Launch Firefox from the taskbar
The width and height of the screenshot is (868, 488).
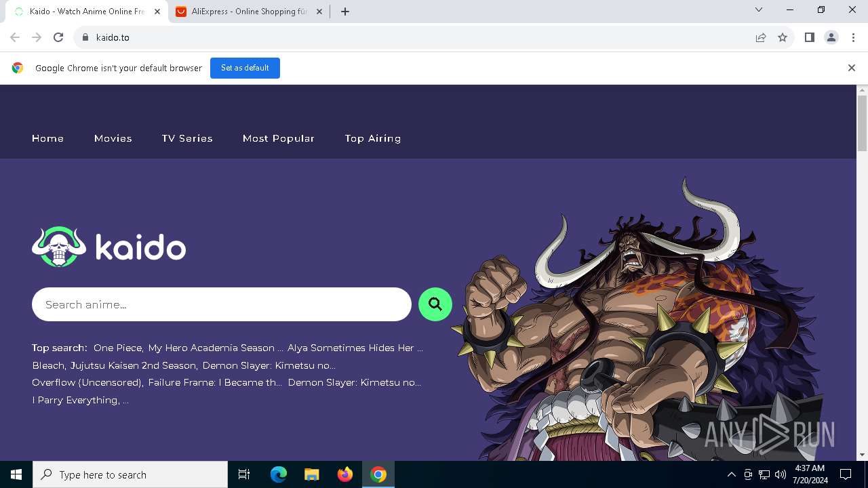click(x=345, y=474)
